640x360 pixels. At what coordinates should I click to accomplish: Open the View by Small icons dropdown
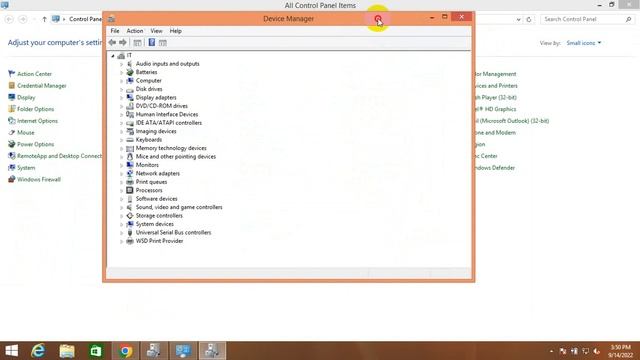[584, 43]
